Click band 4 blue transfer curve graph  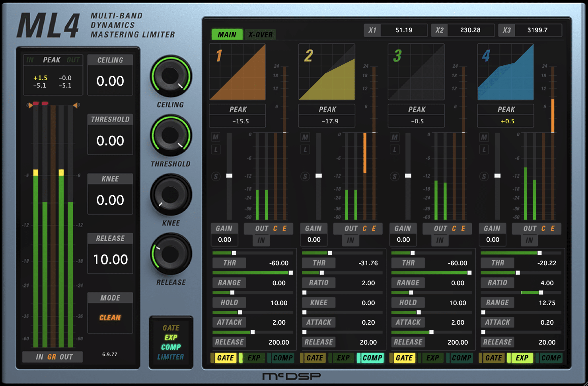505,72
